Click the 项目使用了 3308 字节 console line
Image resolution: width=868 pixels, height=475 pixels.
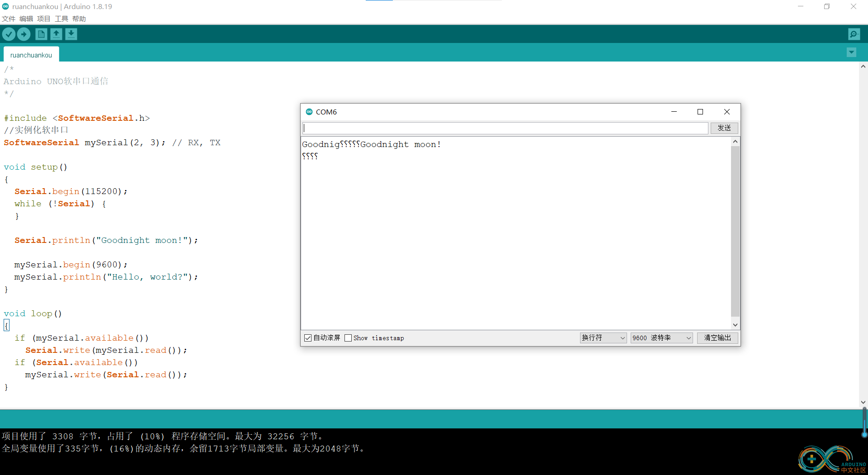(x=163, y=436)
